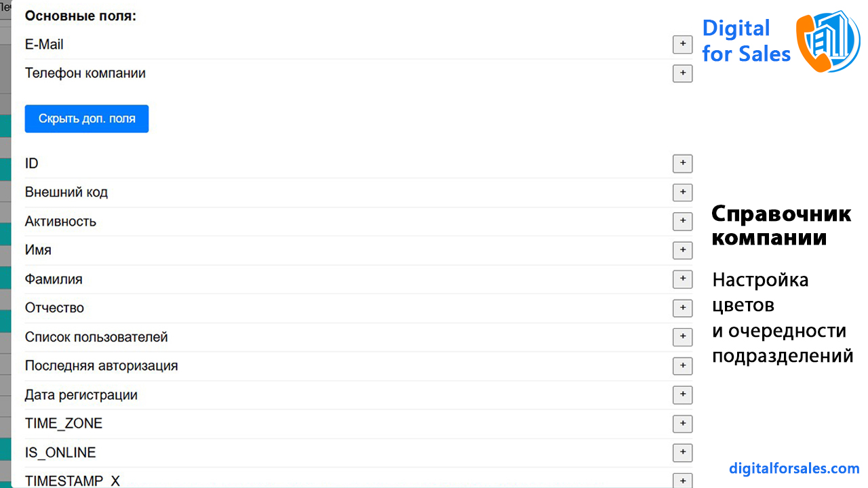
Task: Select the Фамилия field label
Action: pyautogui.click(x=54, y=279)
